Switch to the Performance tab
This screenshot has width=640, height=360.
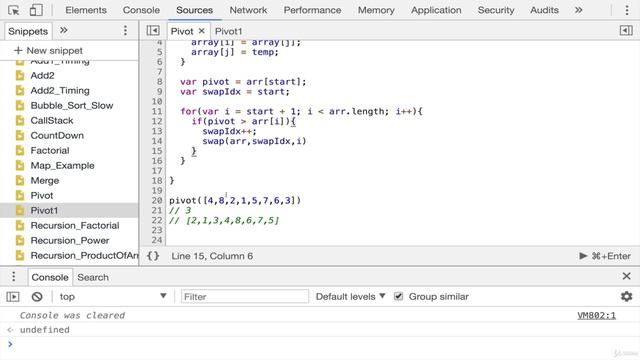click(312, 10)
